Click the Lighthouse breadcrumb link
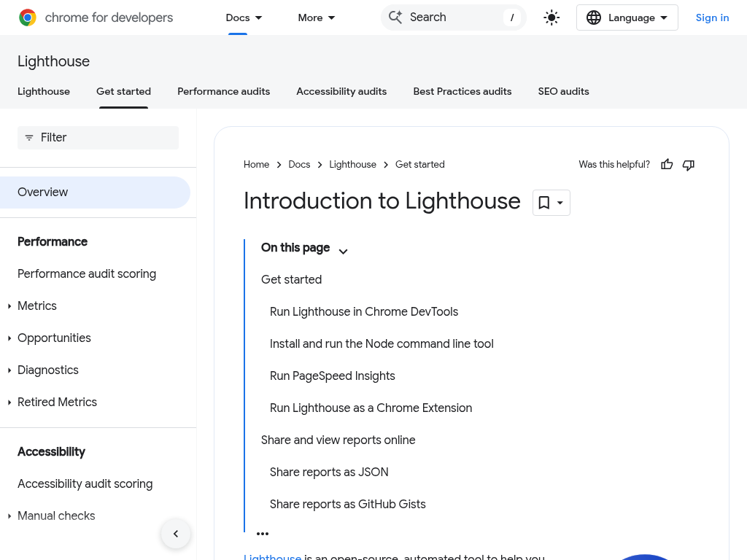 coord(352,164)
